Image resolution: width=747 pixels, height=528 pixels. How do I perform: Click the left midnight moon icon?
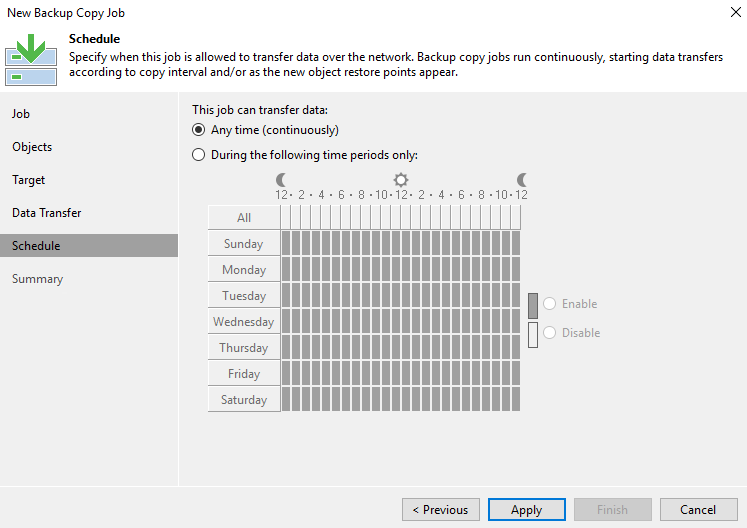[x=281, y=180]
